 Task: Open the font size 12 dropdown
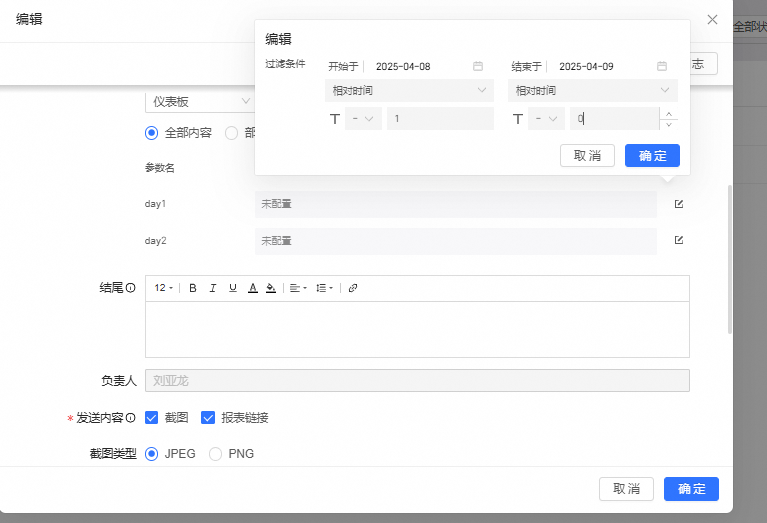pyautogui.click(x=163, y=288)
